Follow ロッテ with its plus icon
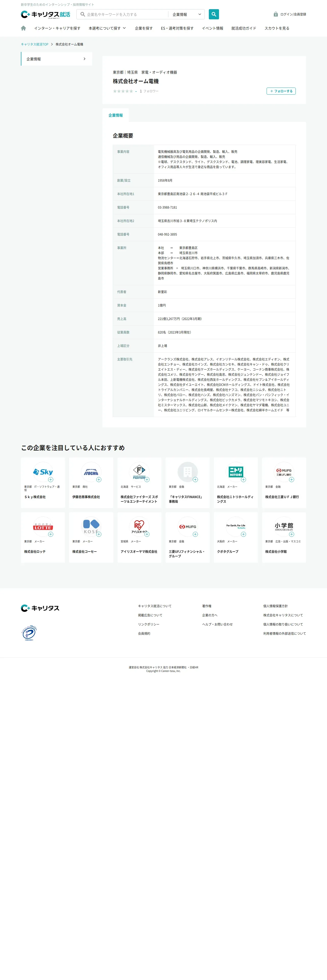 tap(51, 535)
